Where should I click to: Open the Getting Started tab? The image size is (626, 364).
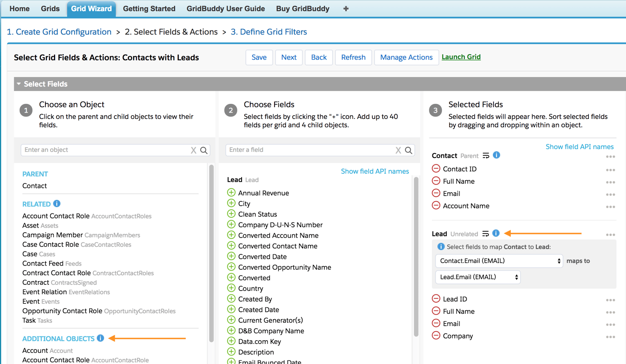coord(149,9)
